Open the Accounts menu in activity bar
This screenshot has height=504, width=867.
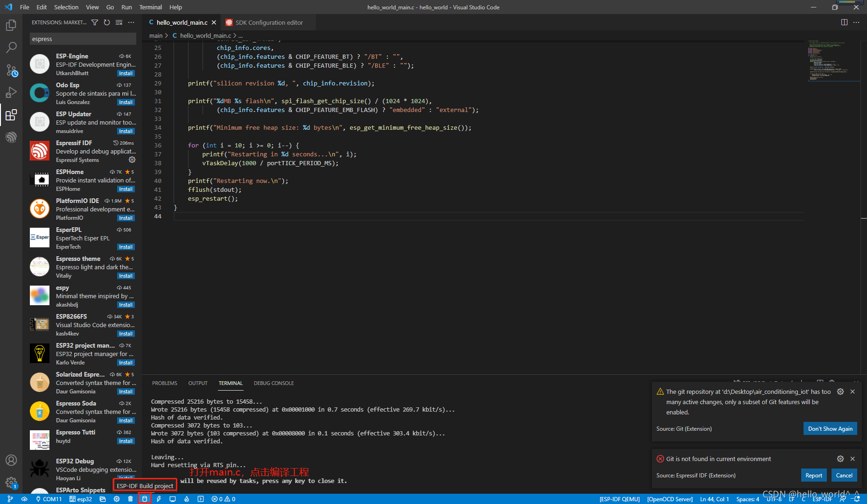[x=11, y=460]
